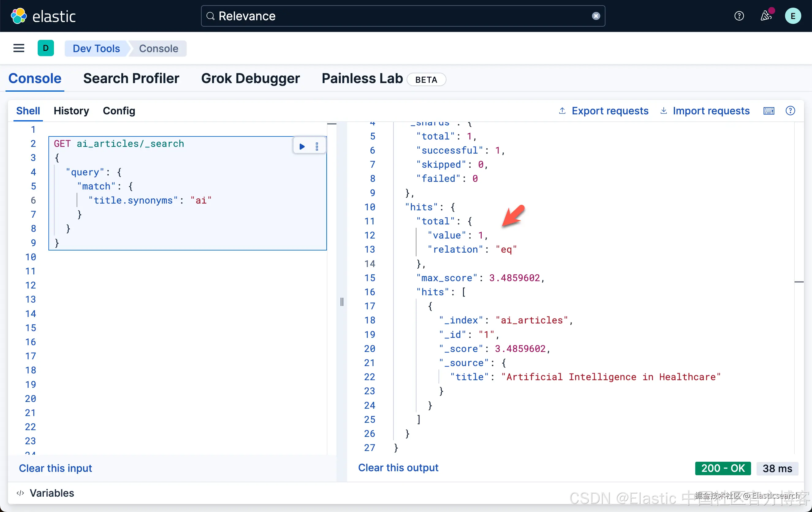Viewport: 812px width, 512px height.
Task: Run the GET ai_articles request
Action: pos(302,147)
